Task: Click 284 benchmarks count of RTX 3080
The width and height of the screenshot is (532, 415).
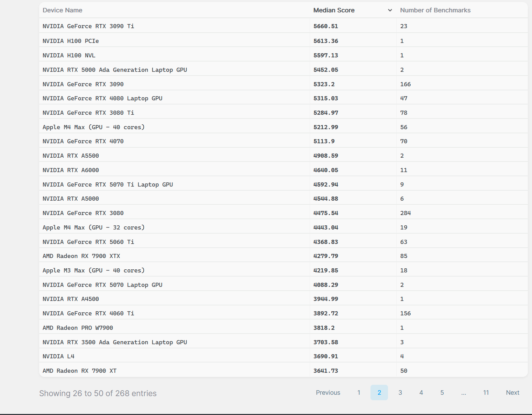Action: tap(406, 213)
